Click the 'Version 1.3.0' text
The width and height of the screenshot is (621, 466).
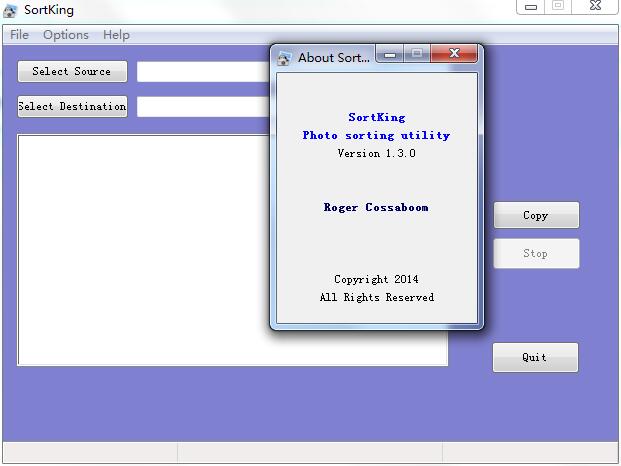(376, 153)
